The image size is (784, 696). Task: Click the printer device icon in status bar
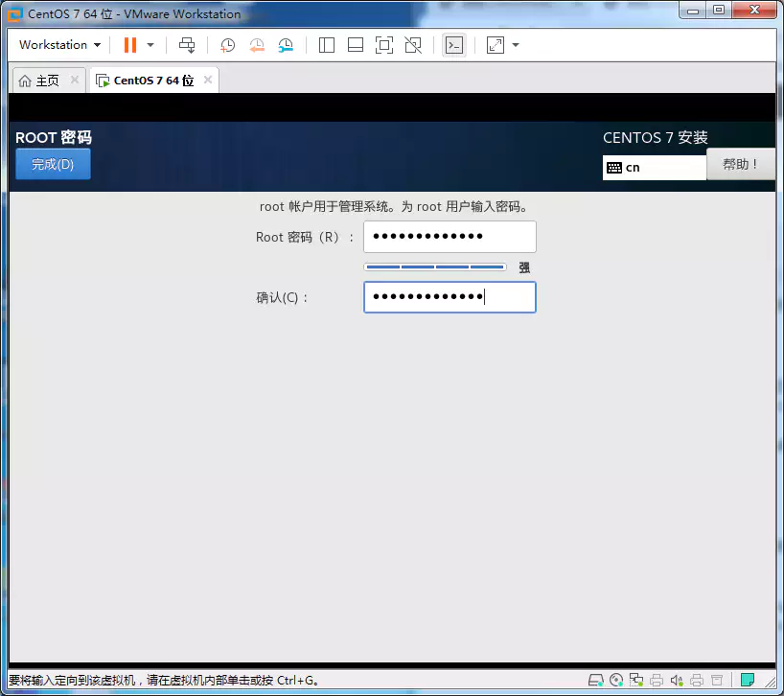coord(657,679)
